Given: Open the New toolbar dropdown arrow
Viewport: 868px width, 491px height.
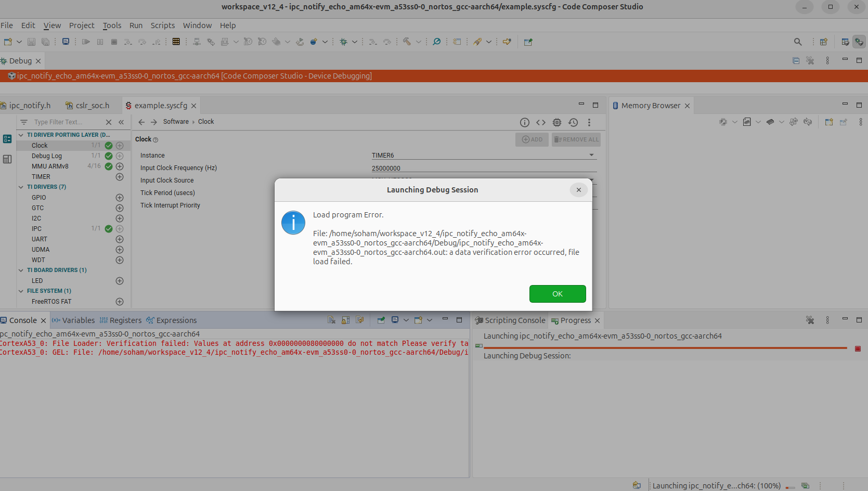Looking at the screenshot, I should click(19, 42).
